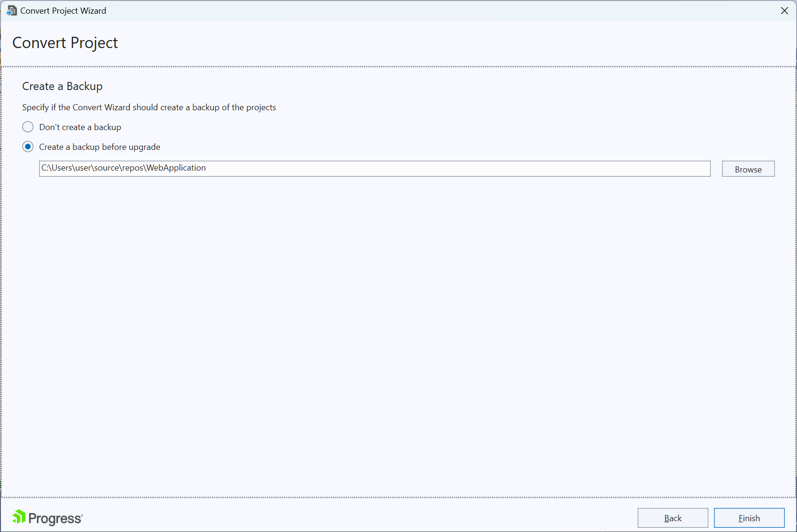Focus the WebApplication backup path text box
Viewport: 797px width, 532px height.
pyautogui.click(x=374, y=168)
